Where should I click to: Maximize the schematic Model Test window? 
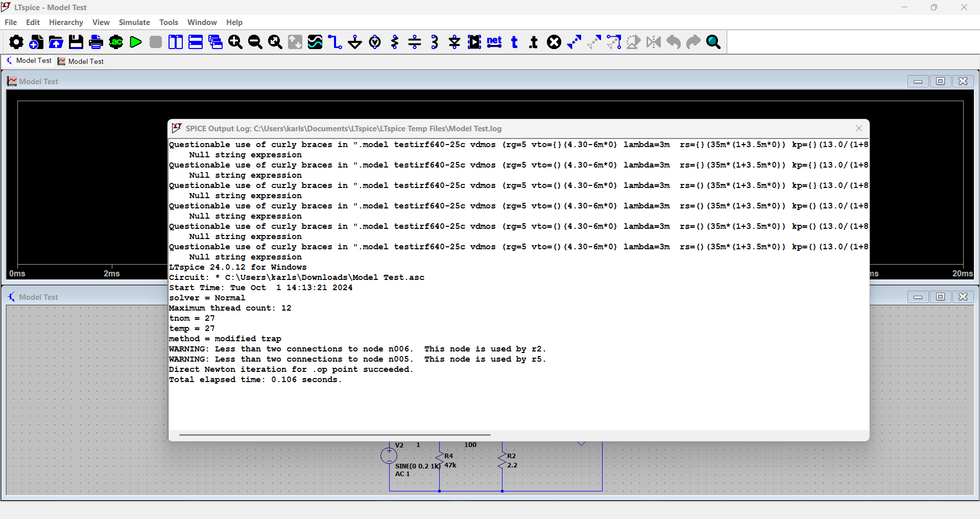click(941, 297)
